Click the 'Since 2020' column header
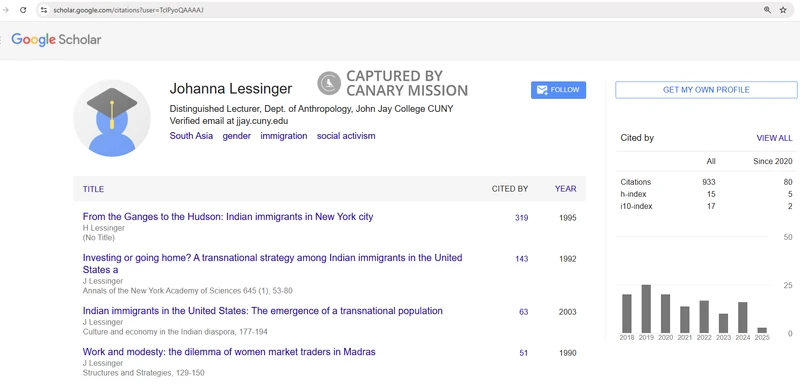800x384 pixels. (x=773, y=161)
